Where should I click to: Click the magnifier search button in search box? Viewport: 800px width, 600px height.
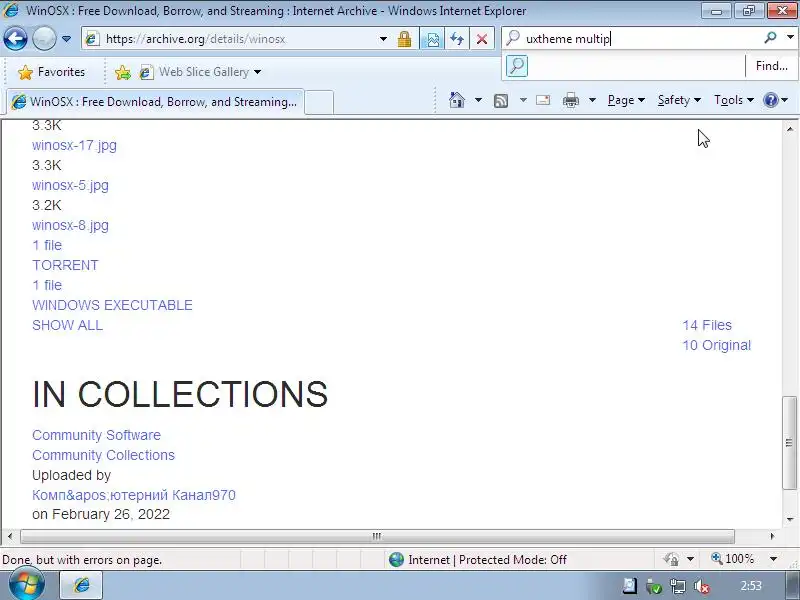(770, 37)
